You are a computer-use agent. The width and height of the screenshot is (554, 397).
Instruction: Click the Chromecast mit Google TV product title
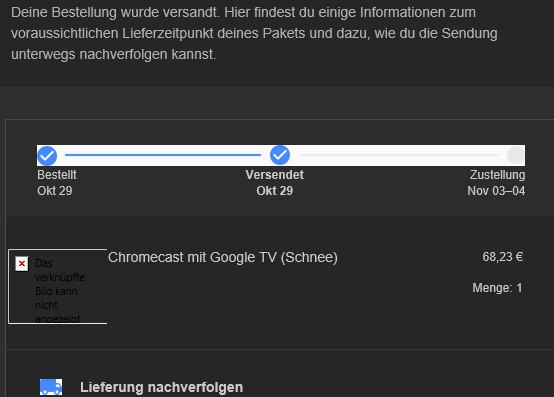coord(223,257)
